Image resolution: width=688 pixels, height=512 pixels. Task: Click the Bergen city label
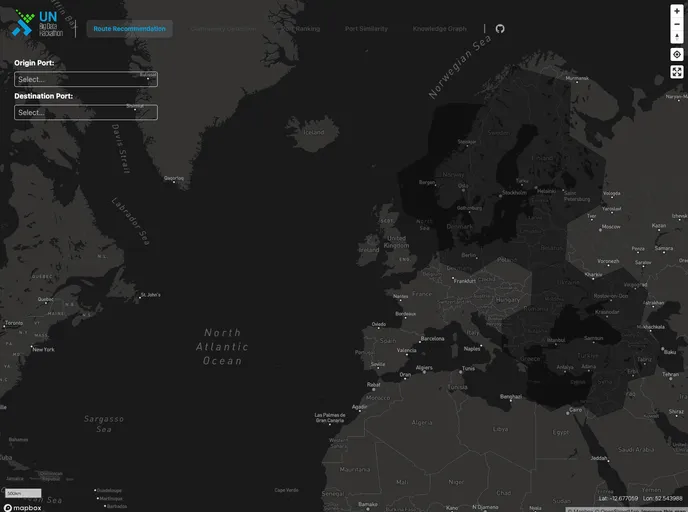click(x=427, y=183)
